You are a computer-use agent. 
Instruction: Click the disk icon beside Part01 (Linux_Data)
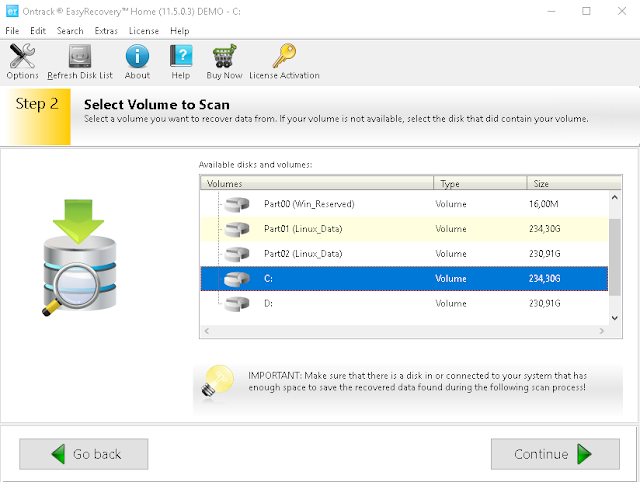pyautogui.click(x=237, y=229)
